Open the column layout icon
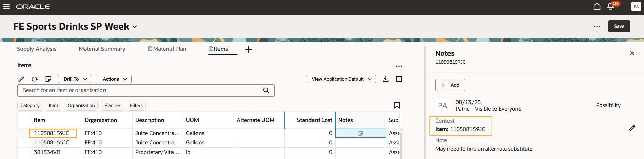This screenshot has height=159, width=644. (x=399, y=79)
